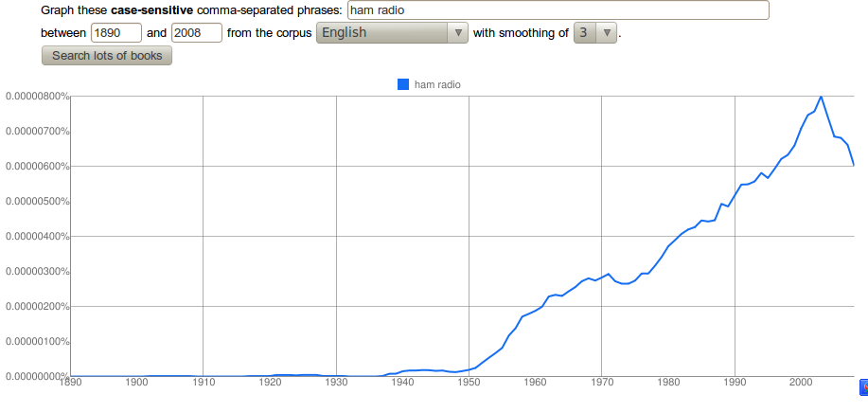Click the 0.00000000% y-axis label

tap(38, 376)
